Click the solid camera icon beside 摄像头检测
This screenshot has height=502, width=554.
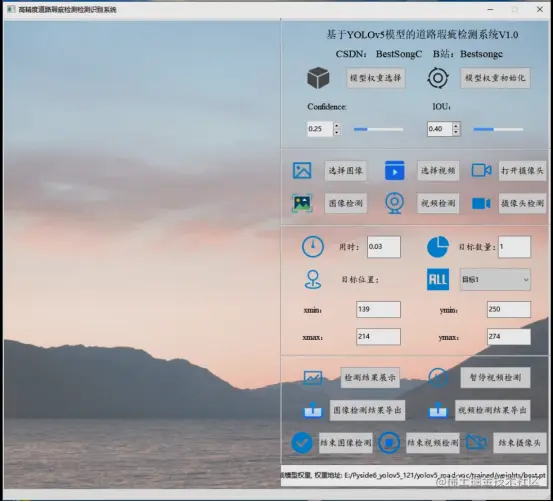(x=481, y=203)
